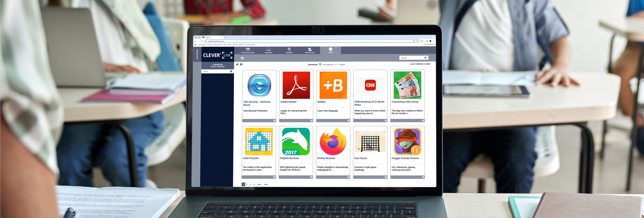Click the 360 Security - Antivirus Boost title

257,103
